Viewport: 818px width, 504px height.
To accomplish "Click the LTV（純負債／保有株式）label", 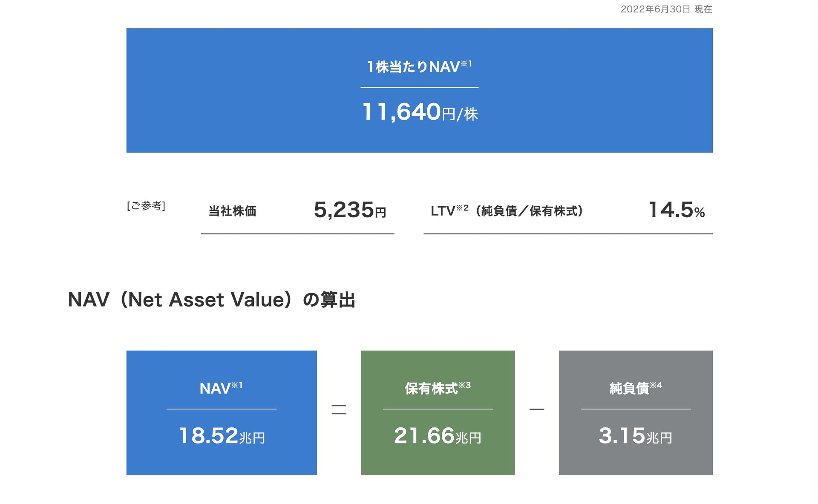I will 507,211.
